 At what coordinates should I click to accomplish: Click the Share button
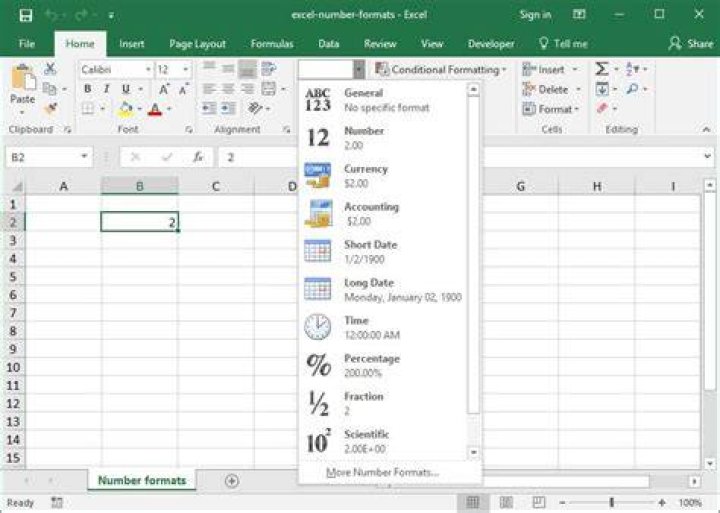tap(691, 44)
